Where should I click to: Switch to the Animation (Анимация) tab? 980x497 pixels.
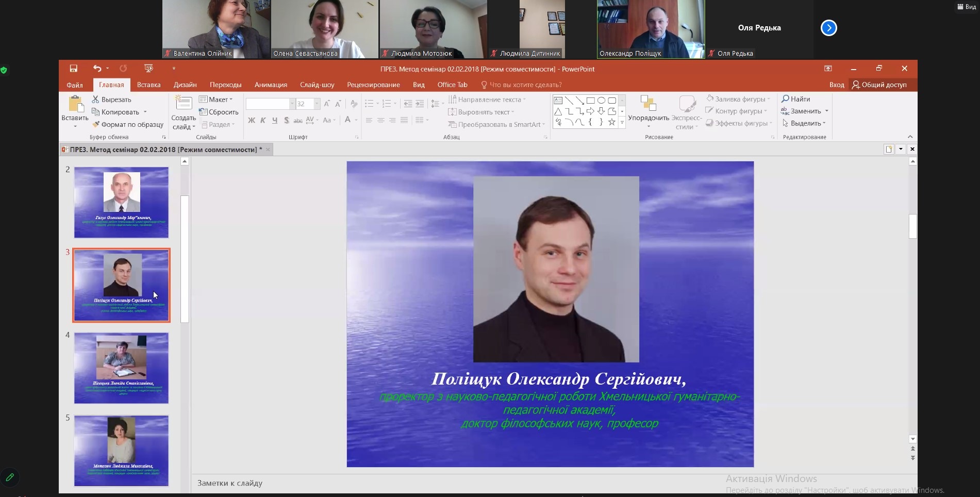click(x=271, y=85)
